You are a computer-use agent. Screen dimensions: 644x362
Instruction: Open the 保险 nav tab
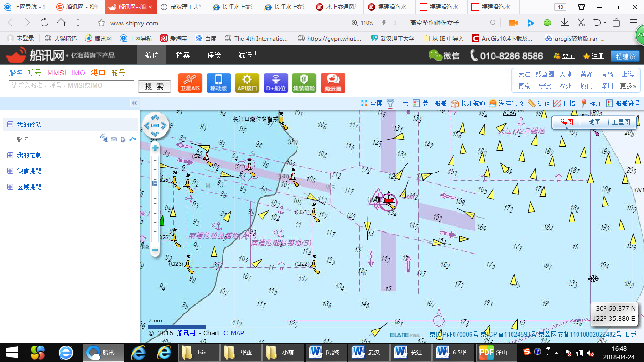[x=214, y=55]
